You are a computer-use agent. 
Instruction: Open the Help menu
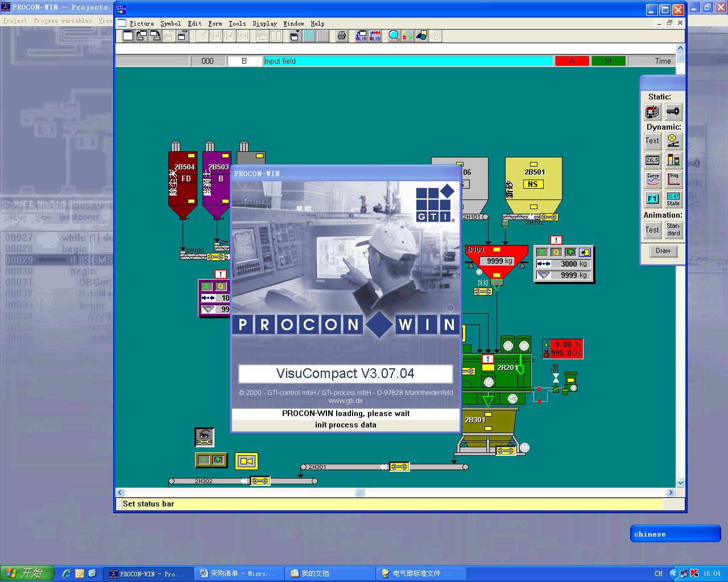(x=317, y=23)
